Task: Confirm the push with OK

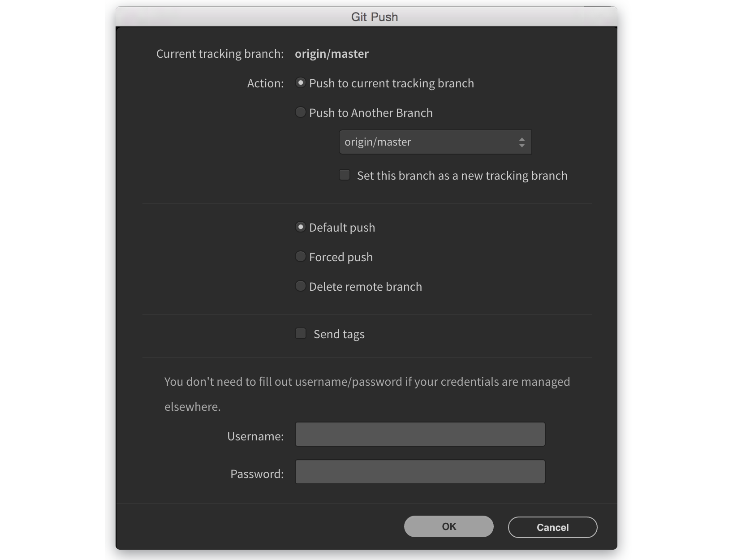Action: [x=448, y=526]
